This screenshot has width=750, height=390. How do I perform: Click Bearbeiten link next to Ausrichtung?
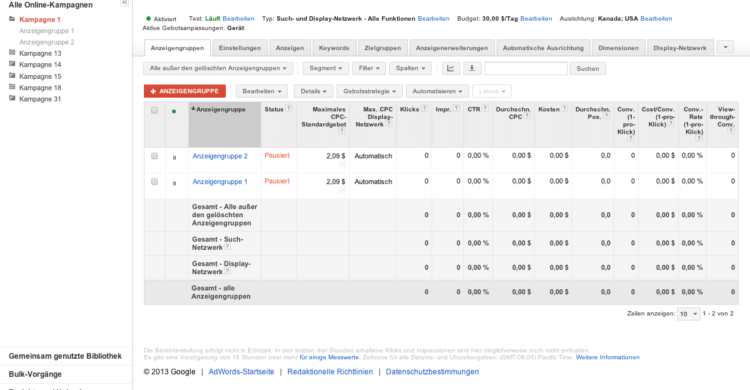(656, 19)
